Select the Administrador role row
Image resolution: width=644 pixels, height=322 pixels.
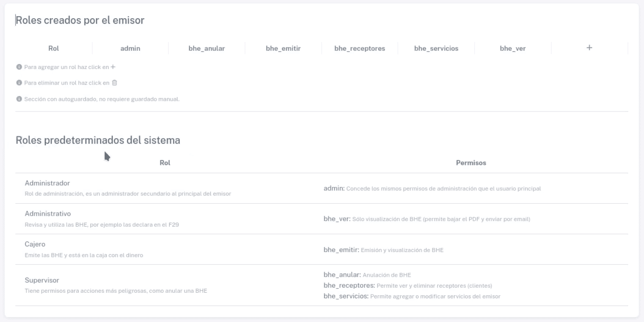pos(322,188)
